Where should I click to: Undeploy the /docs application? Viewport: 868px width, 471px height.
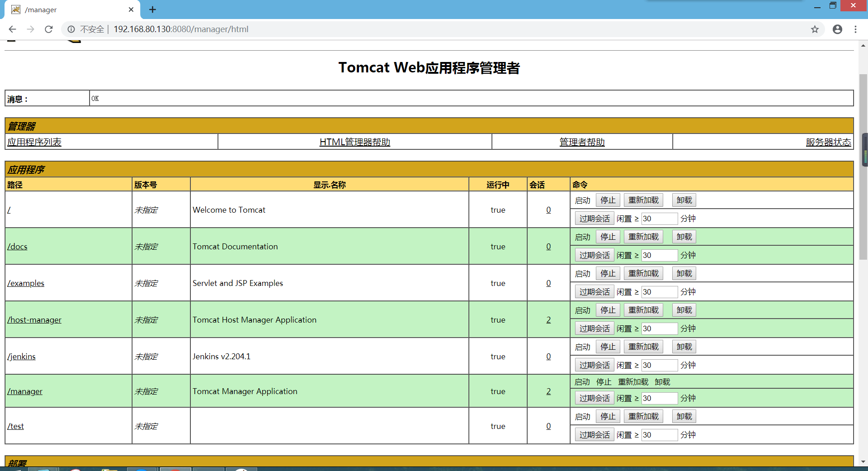pyautogui.click(x=684, y=237)
